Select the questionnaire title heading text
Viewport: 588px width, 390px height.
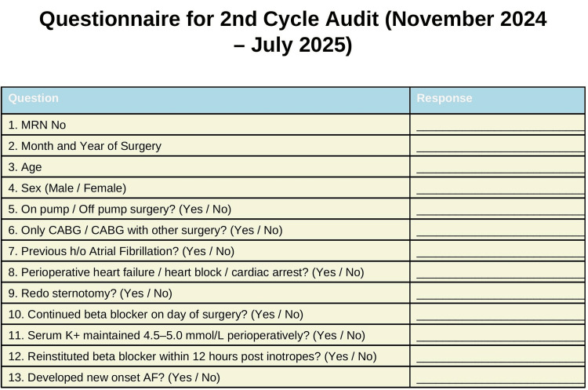293,31
